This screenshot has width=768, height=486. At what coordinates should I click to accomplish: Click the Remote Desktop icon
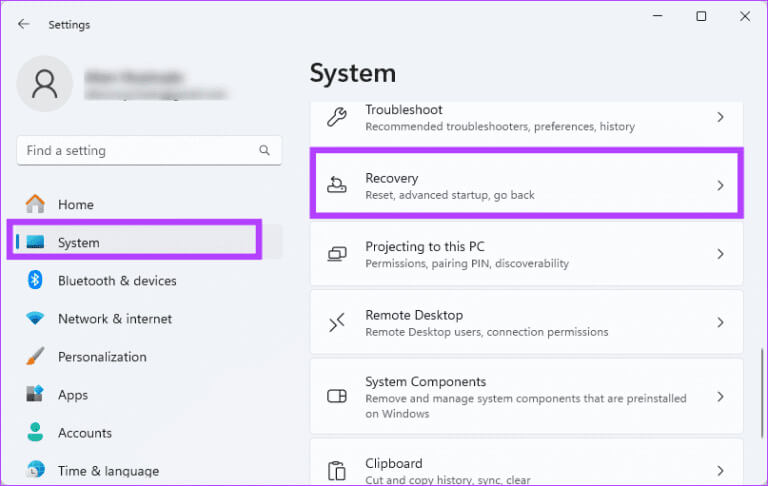pyautogui.click(x=337, y=322)
